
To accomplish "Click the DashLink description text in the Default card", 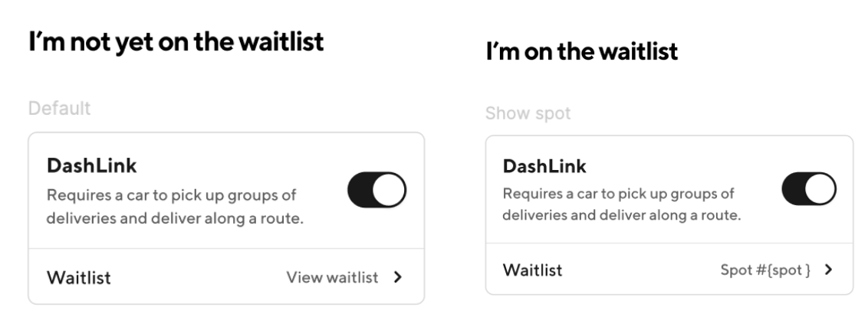I will coord(176,207).
